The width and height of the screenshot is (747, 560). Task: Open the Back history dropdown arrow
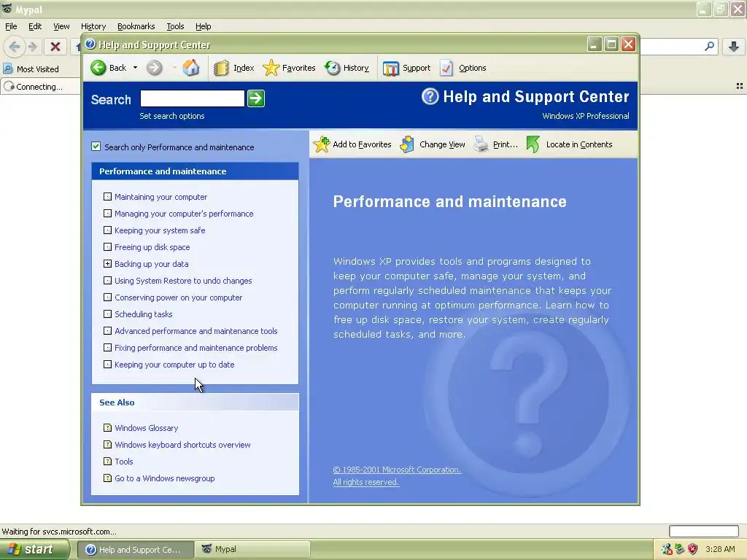(x=135, y=68)
